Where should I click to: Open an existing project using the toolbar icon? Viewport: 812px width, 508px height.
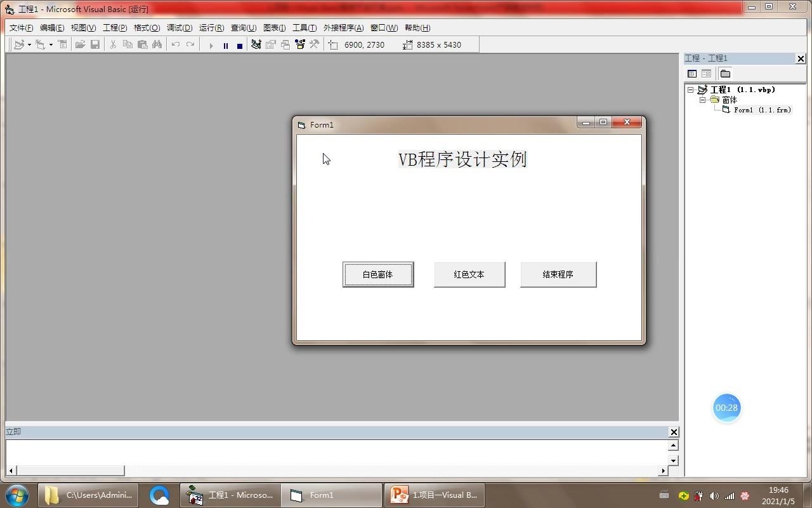[x=81, y=44]
